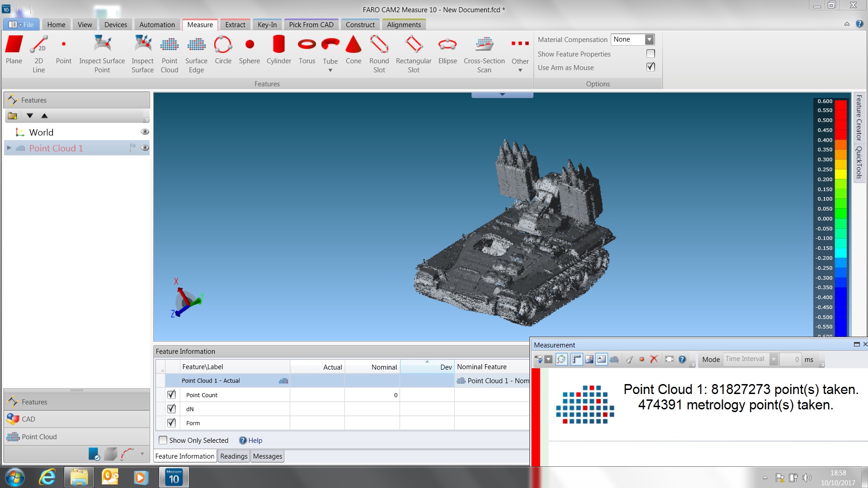Select the Point Cloud ribbon tool
Viewport: 868px width, 488px height.
[170, 54]
